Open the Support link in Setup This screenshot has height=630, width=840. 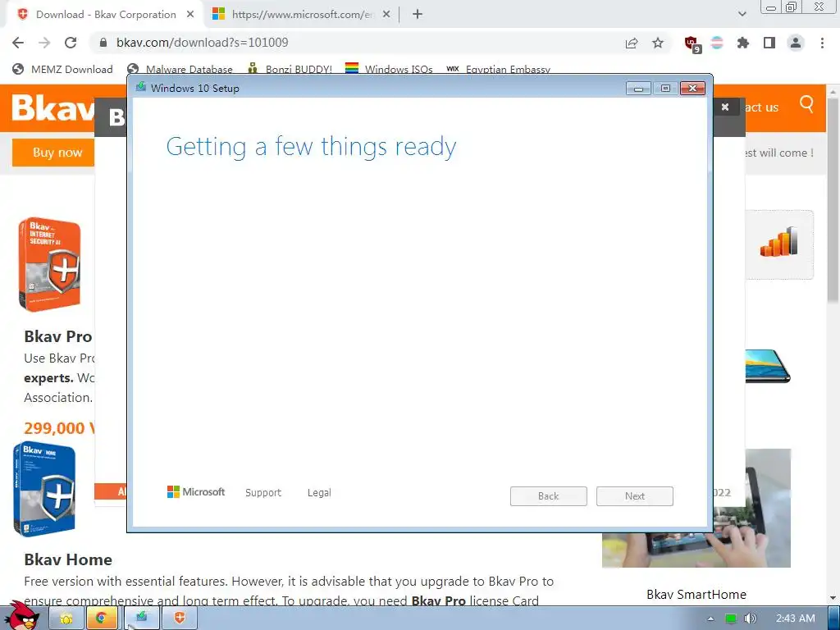pos(263,492)
